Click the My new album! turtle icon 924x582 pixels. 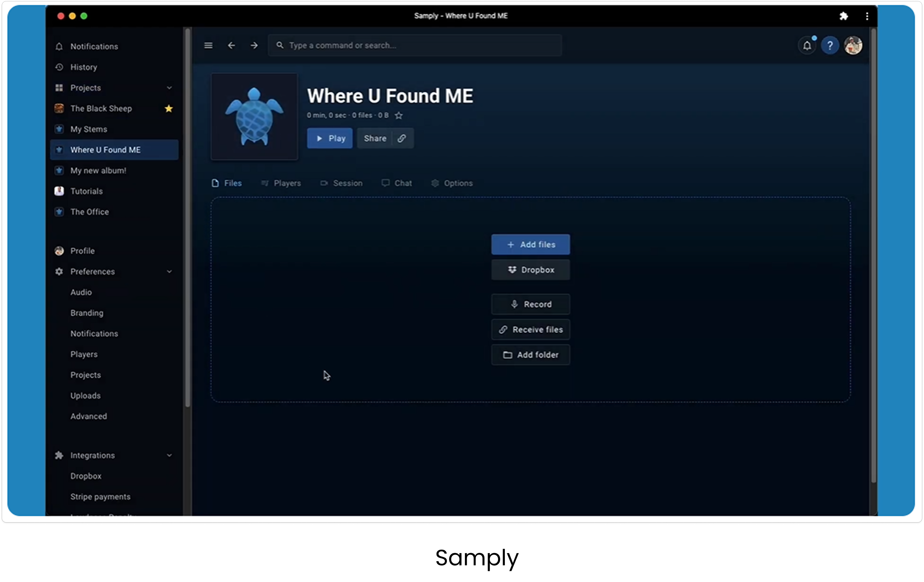click(x=59, y=171)
